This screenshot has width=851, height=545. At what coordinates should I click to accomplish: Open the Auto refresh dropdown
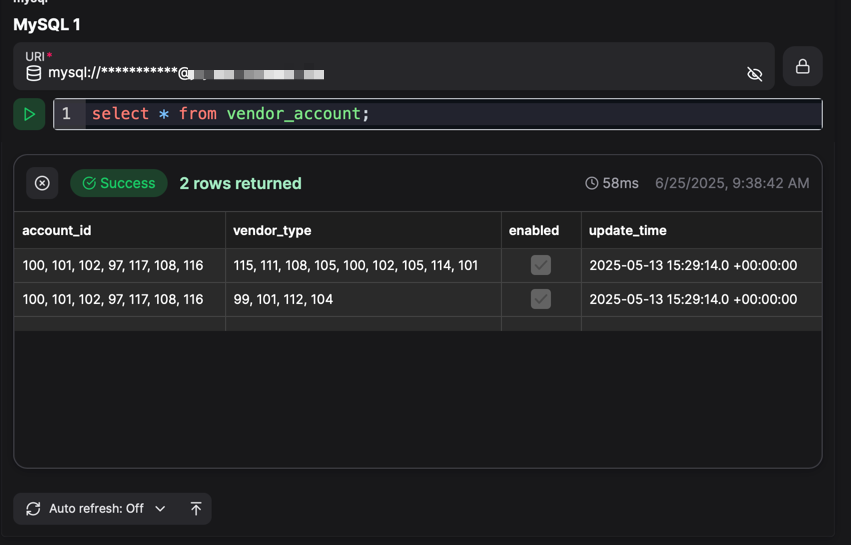pos(96,508)
